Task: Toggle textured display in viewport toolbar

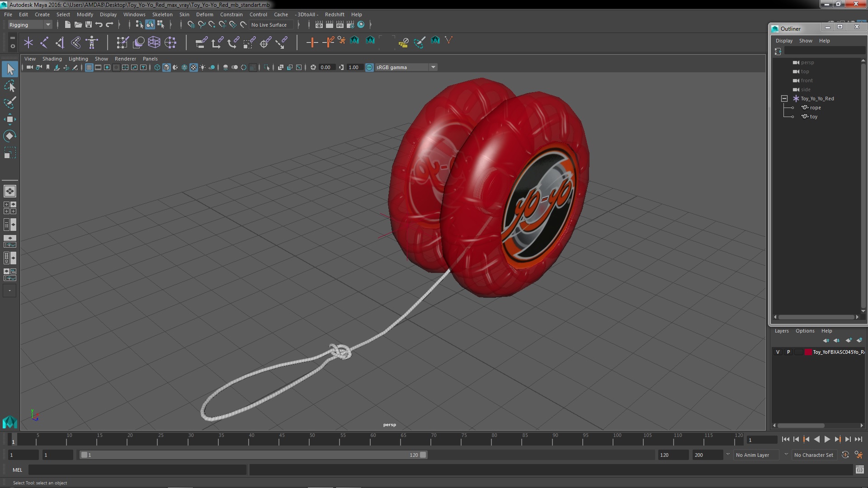Action: coord(193,67)
